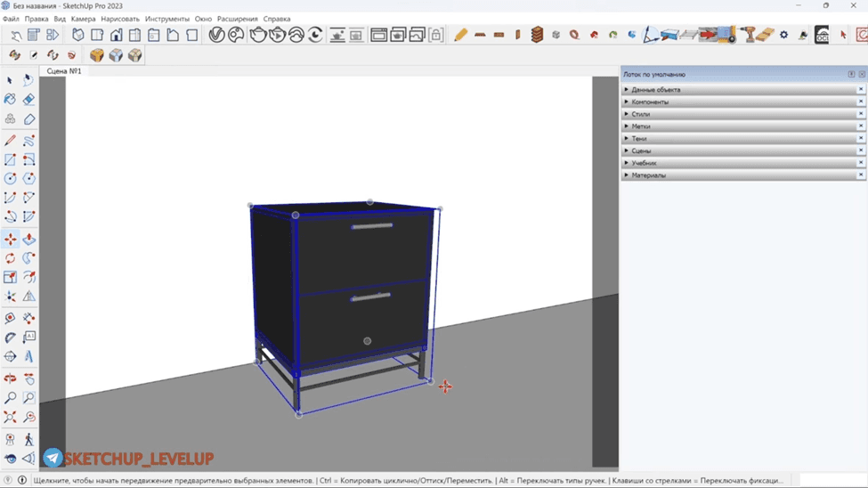The width and height of the screenshot is (868, 488).
Task: Choose the Rotate tool
Action: 10,258
